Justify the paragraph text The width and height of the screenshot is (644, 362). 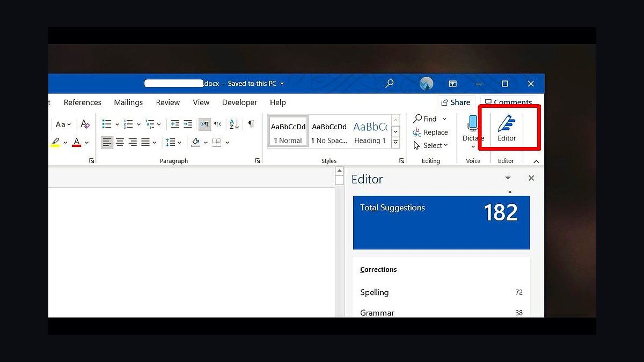pyautogui.click(x=145, y=142)
